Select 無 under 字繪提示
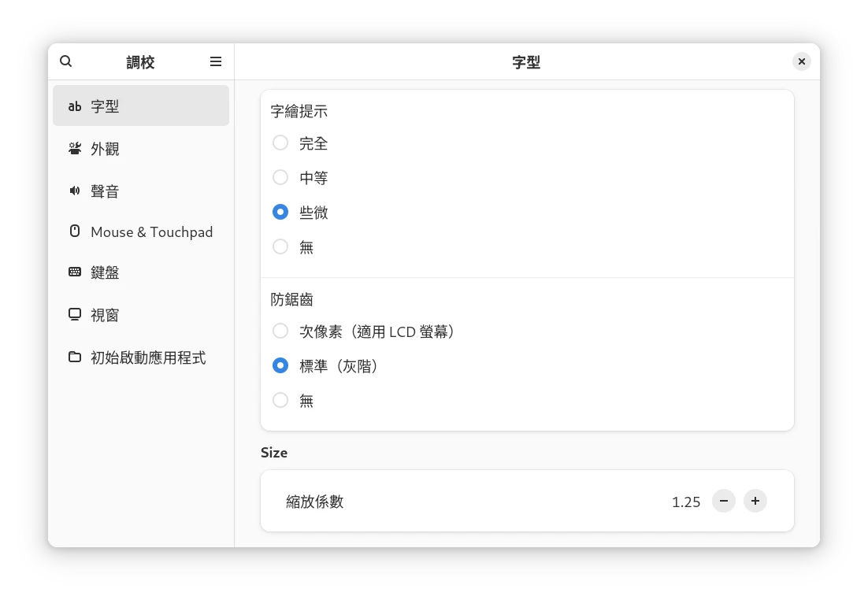The image size is (868, 600). coord(280,247)
